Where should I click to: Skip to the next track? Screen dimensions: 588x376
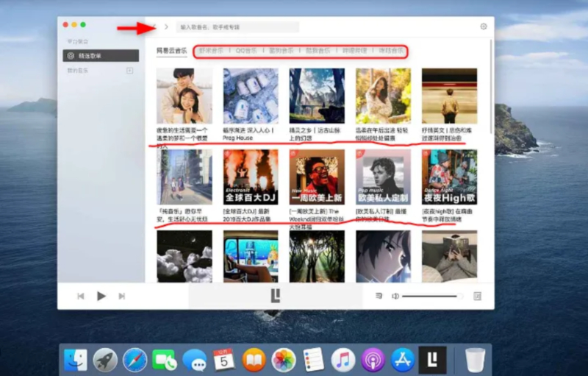121,296
